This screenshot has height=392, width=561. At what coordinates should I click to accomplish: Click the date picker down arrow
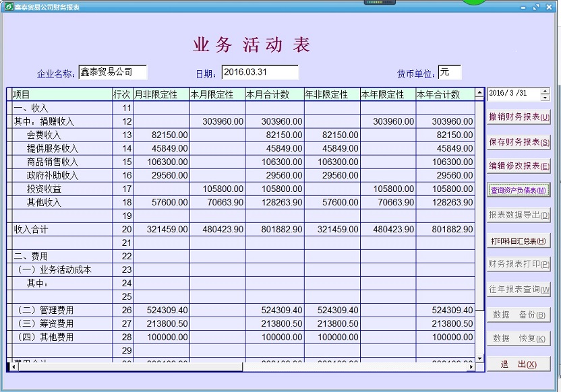click(545, 97)
